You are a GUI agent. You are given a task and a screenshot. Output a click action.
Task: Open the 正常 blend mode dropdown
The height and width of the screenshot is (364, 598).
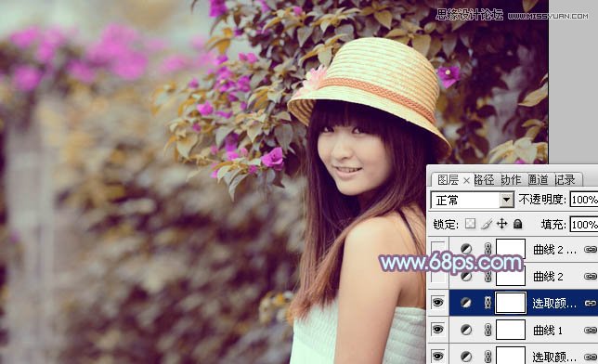coord(472,200)
